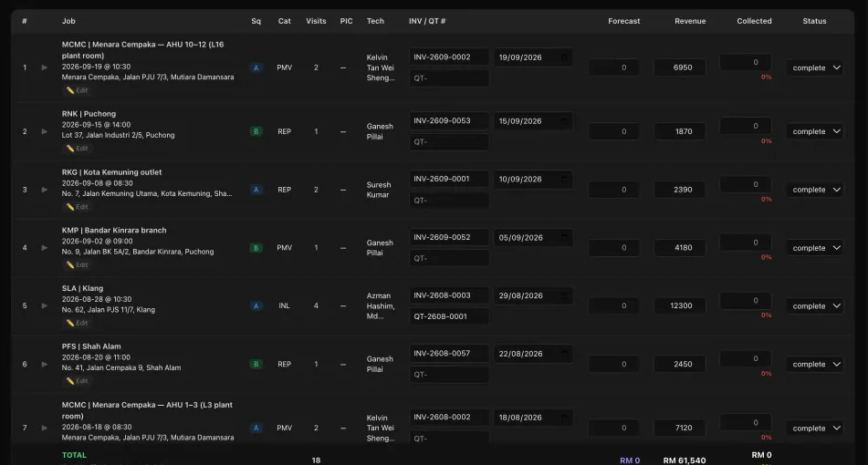
Task: Expand row 4 KMP Bandar Kinrara branch
Action: (45, 248)
